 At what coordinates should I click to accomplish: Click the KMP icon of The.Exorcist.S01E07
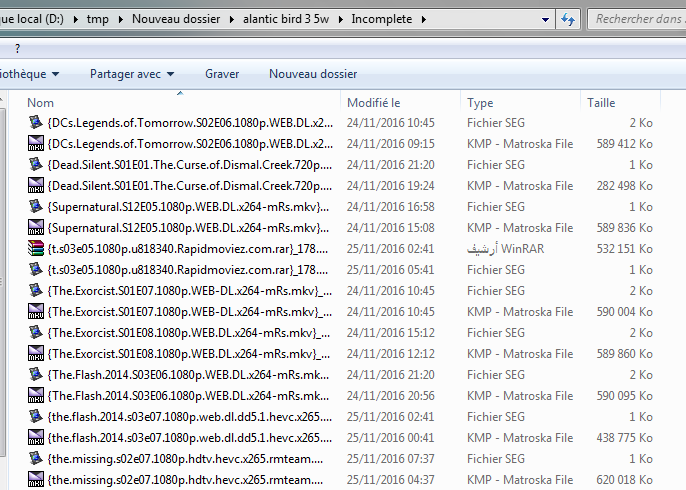[36, 312]
